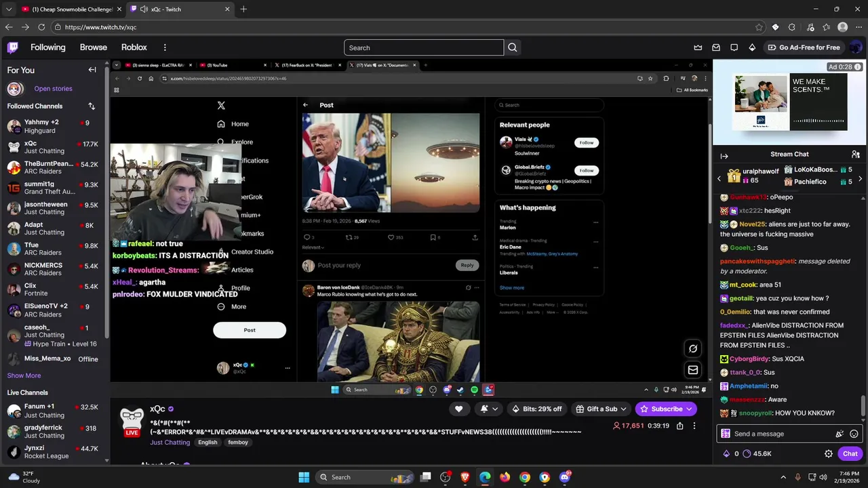
Task: Show next gift leaderboard entries arrow
Action: pos(860,179)
